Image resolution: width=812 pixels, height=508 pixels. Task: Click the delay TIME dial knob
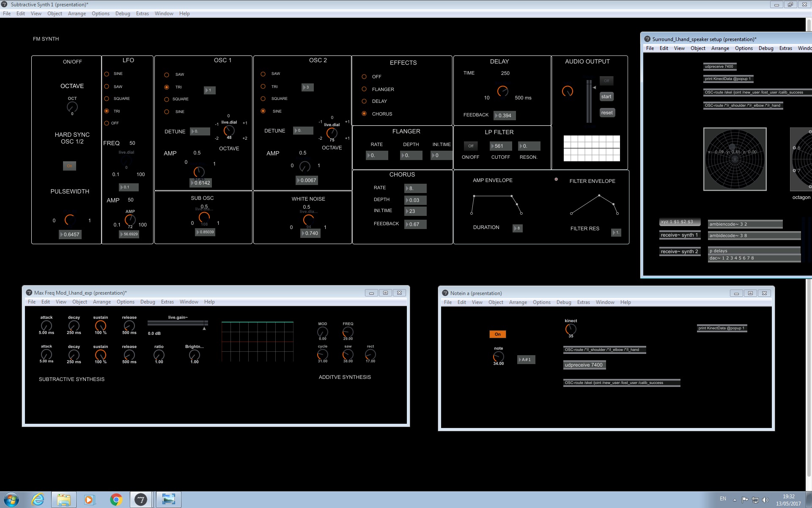pos(502,91)
